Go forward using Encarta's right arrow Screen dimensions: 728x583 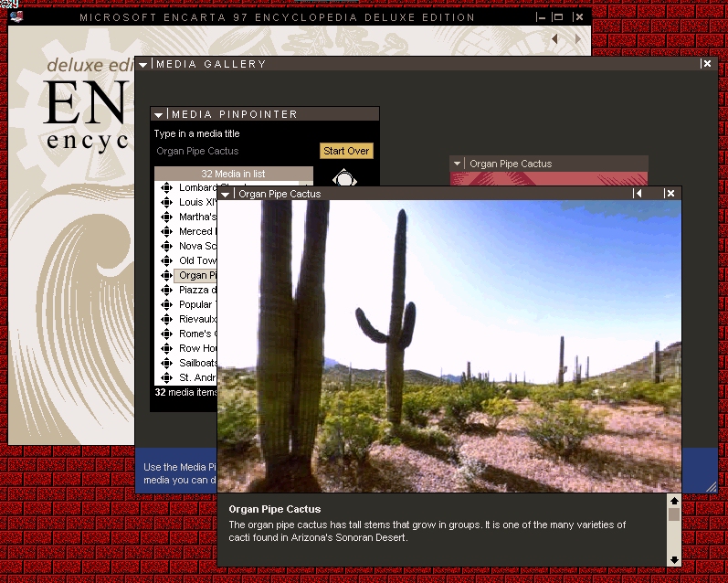click(x=577, y=39)
